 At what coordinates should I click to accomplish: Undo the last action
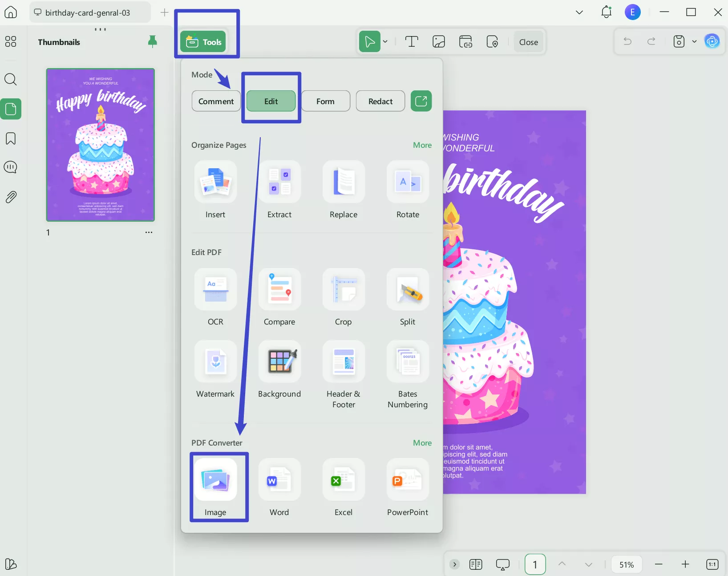click(627, 41)
